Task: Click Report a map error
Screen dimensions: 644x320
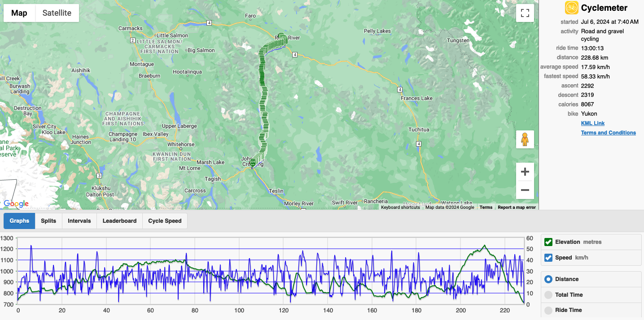Action: pyautogui.click(x=517, y=208)
